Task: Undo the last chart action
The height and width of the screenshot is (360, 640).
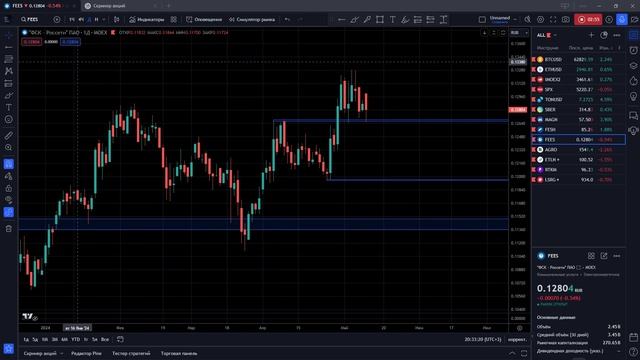Action: click(287, 19)
